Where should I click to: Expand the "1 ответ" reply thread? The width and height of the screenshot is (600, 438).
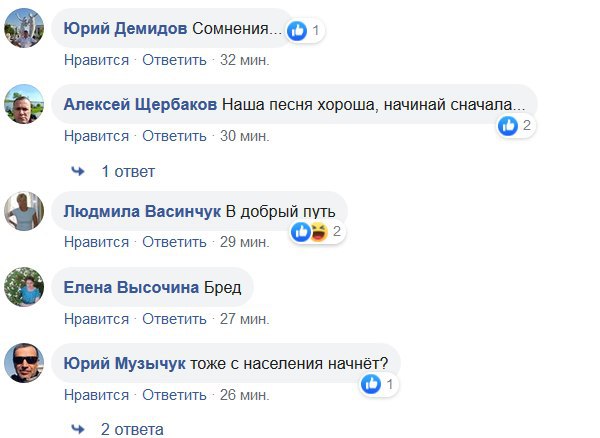[128, 172]
